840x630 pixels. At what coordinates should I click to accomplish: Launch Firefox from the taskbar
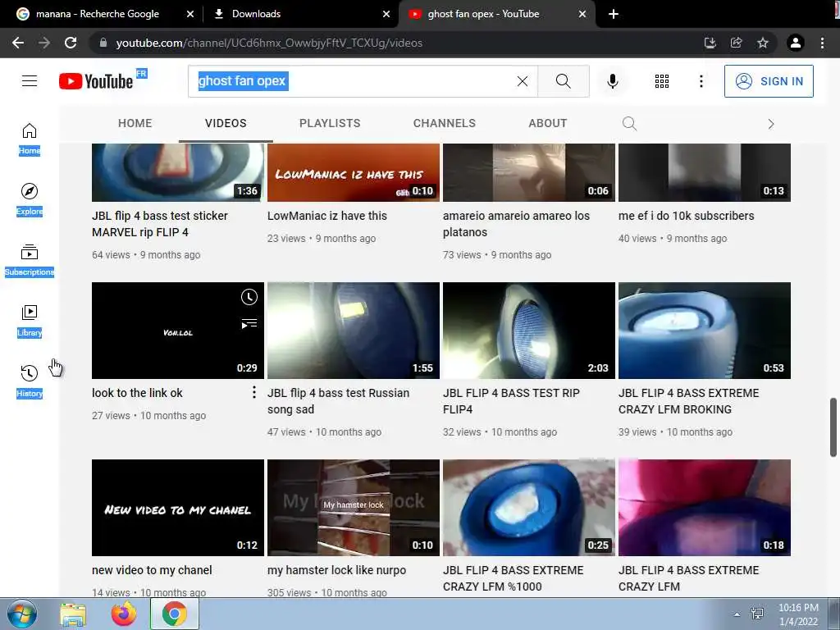click(123, 614)
